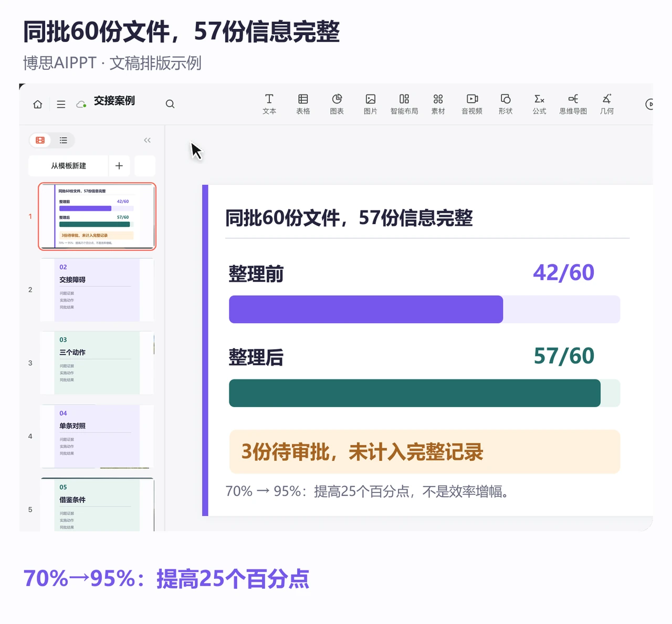Add a new slide with plus button
672x624 pixels.
(x=119, y=166)
